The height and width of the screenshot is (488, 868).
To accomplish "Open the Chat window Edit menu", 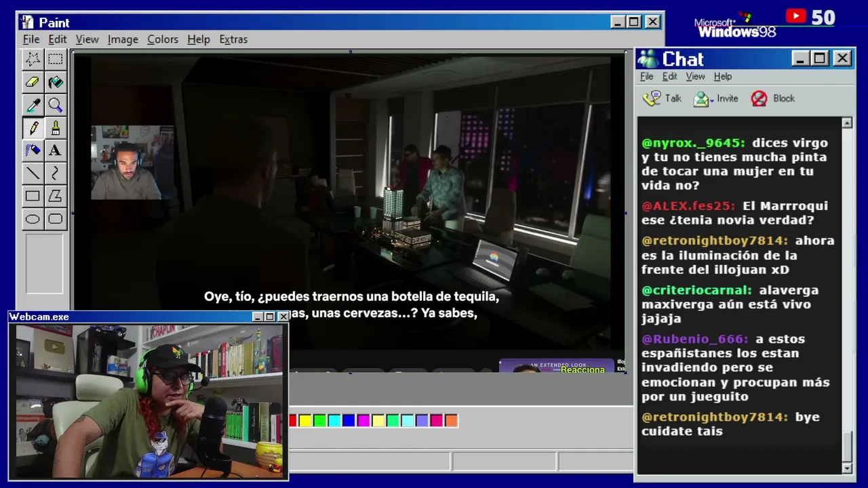I will point(670,77).
